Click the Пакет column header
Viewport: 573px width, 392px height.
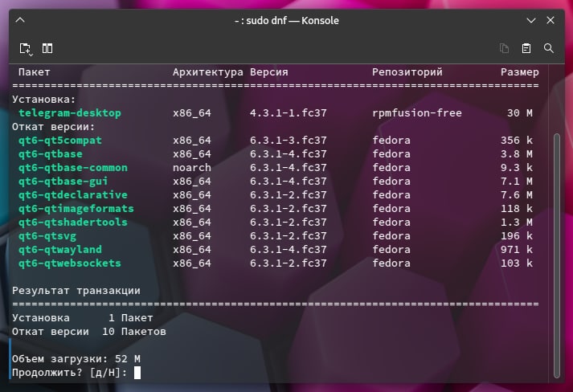point(35,72)
